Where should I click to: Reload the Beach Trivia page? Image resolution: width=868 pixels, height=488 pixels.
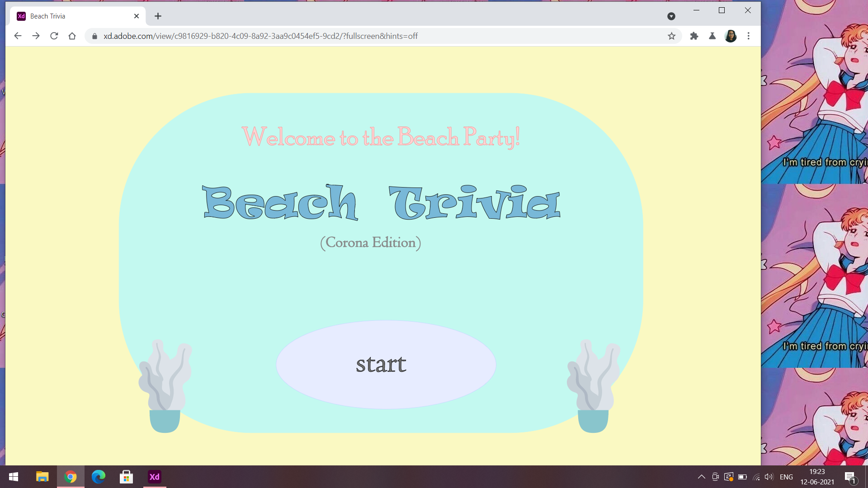pos(54,36)
